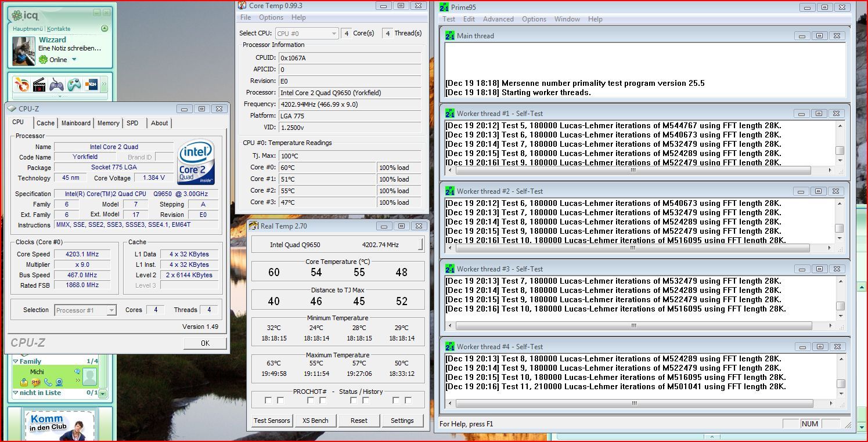This screenshot has width=868, height=442.
Task: Switch to the Memory tab in CPU-Z
Action: tap(109, 123)
